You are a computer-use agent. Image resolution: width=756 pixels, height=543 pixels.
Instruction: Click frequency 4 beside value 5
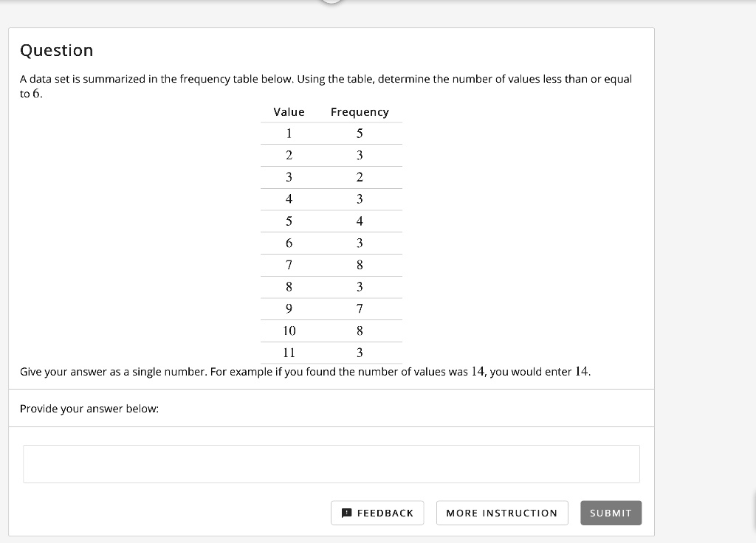coord(360,221)
